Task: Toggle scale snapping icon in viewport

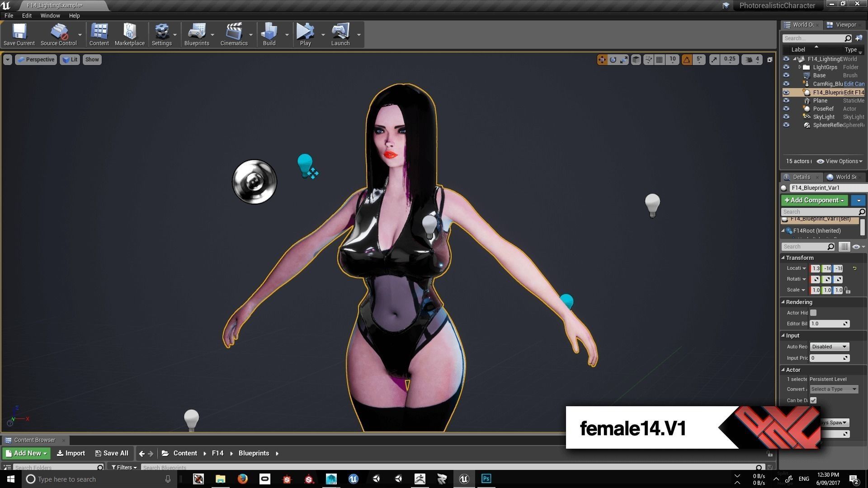Action: (x=714, y=60)
